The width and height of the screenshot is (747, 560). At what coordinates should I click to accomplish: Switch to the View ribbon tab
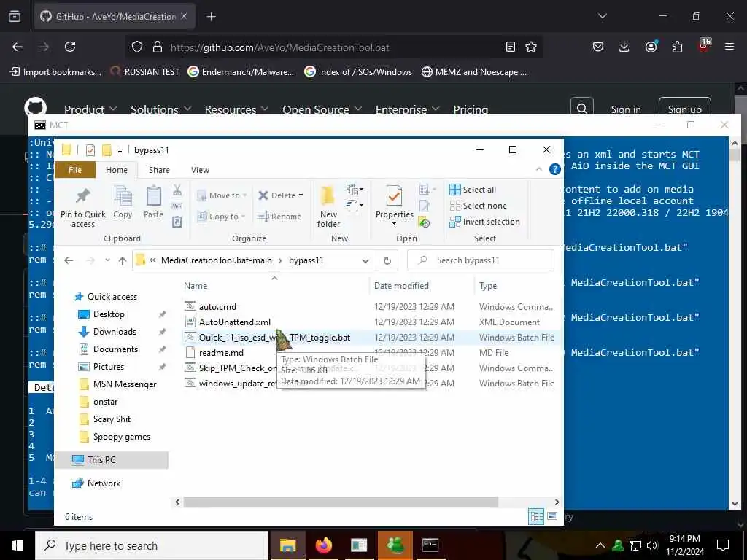[x=200, y=170]
